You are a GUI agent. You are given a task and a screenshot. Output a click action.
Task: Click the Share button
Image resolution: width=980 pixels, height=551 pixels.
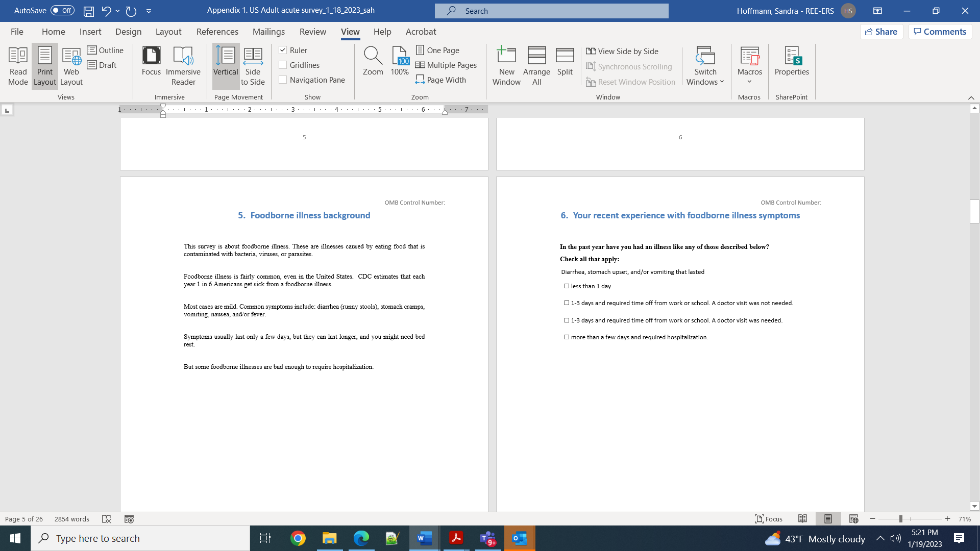tap(881, 32)
